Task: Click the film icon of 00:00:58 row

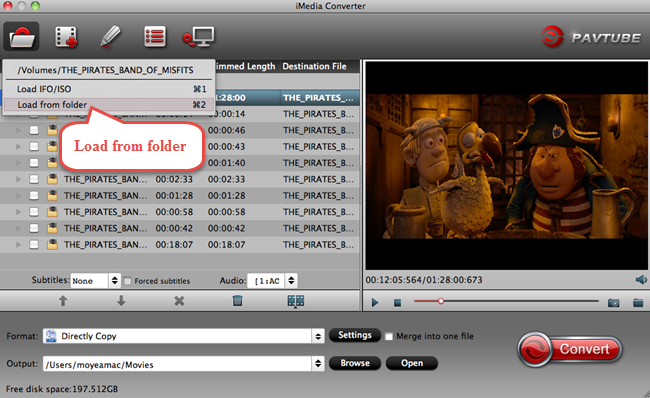Action: tap(52, 212)
